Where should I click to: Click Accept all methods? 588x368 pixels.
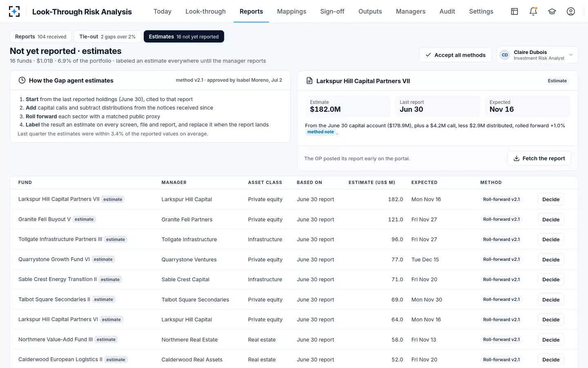click(x=456, y=55)
